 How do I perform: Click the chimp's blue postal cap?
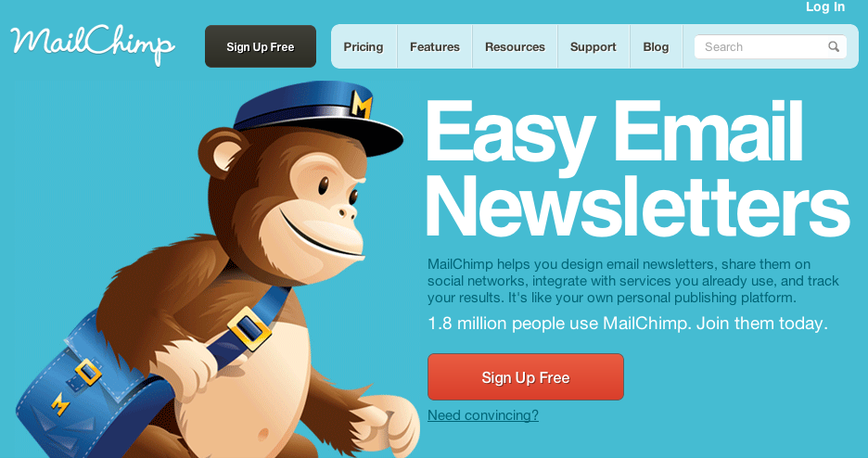(318, 117)
